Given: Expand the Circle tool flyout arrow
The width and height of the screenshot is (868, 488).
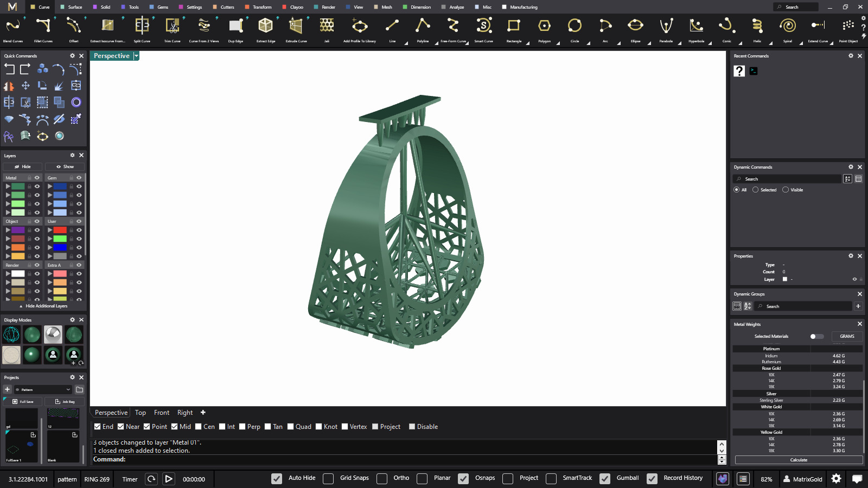Looking at the screenshot, I should 588,43.
